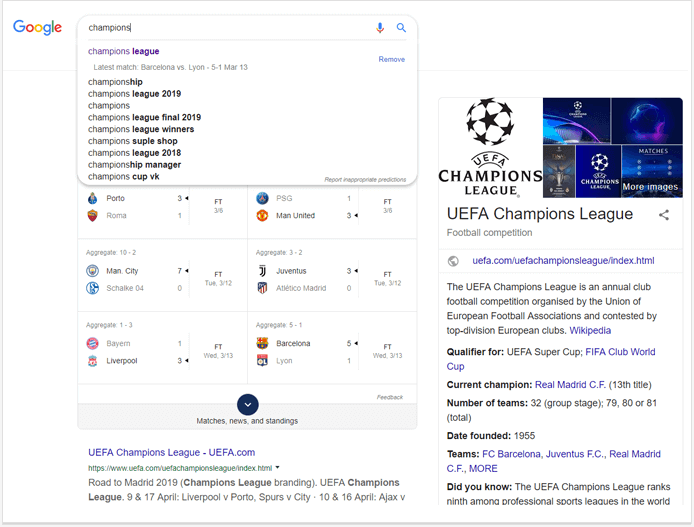Pick 'champions league winners' suggestion
The height and width of the screenshot is (527, 694).
tap(141, 129)
